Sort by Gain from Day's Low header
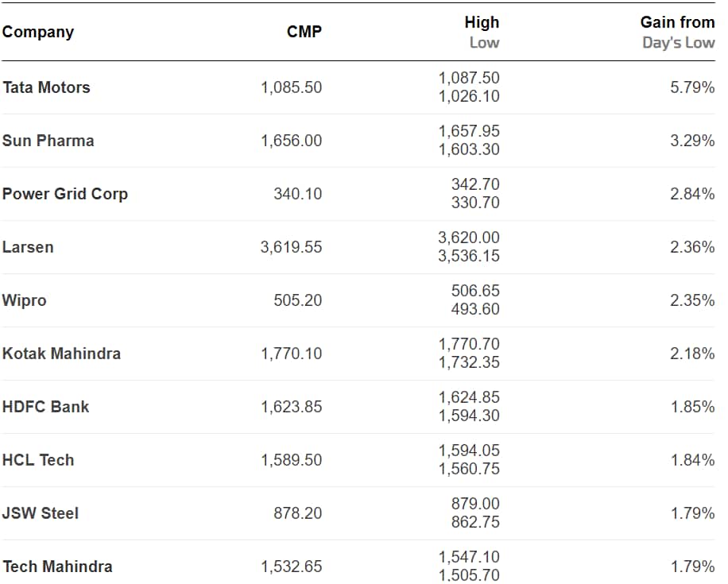728x584 pixels. [x=677, y=22]
